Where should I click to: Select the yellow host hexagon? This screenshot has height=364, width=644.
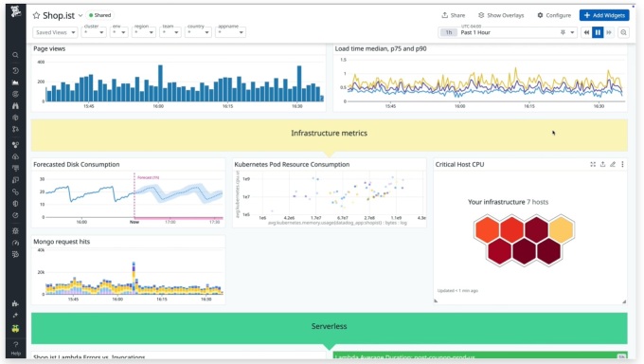pyautogui.click(x=562, y=229)
